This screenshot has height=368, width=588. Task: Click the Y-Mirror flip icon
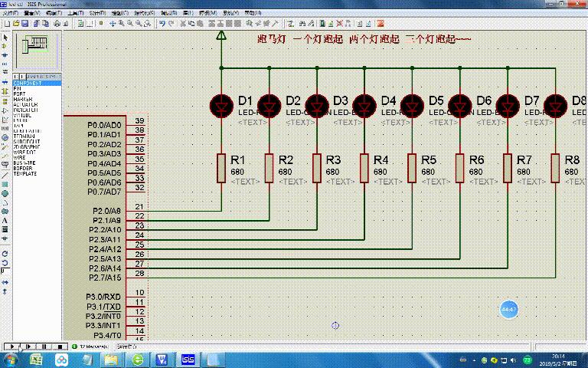pos(5,291)
